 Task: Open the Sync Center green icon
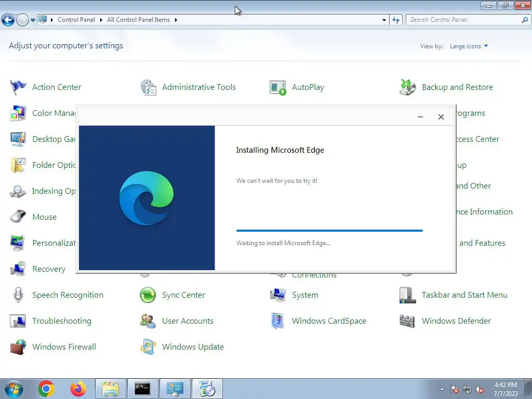tap(148, 295)
